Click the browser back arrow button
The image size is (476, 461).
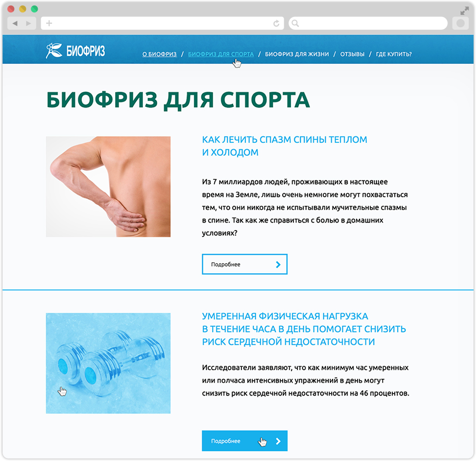(15, 23)
